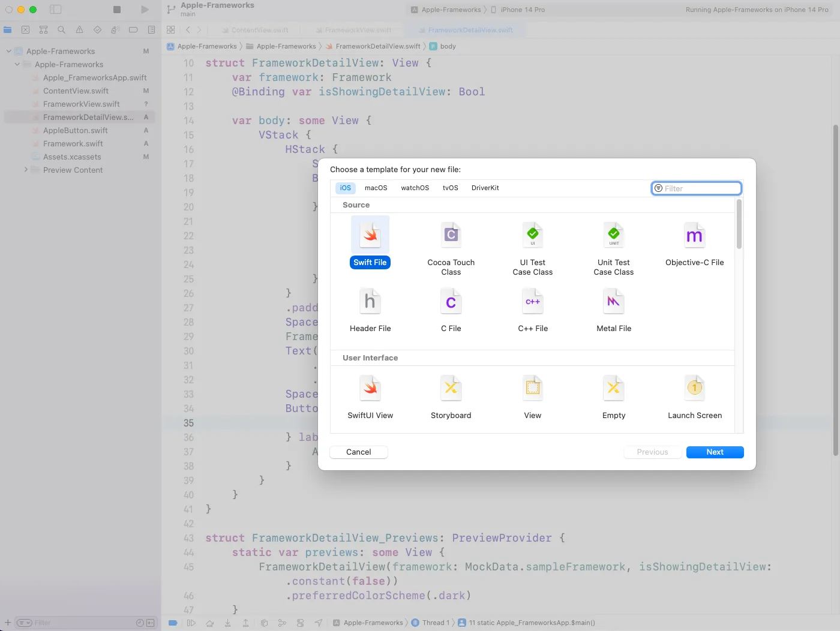Switch to the DriverKit platform tab
Screen dimensions: 840x631
(485, 188)
